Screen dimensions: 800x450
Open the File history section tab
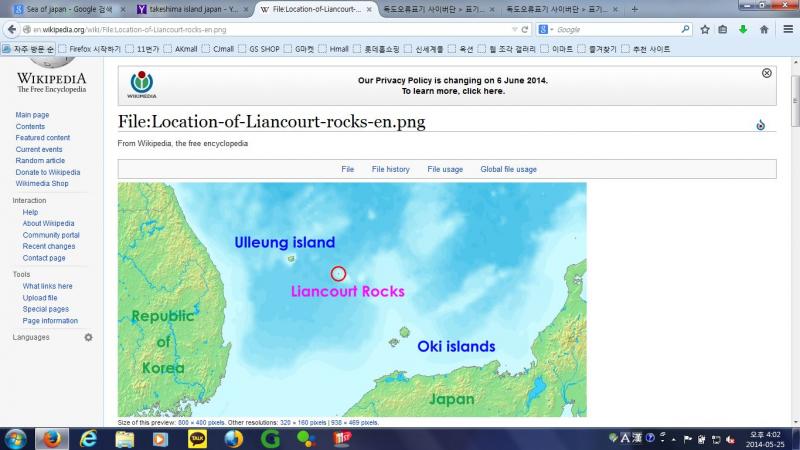(390, 169)
